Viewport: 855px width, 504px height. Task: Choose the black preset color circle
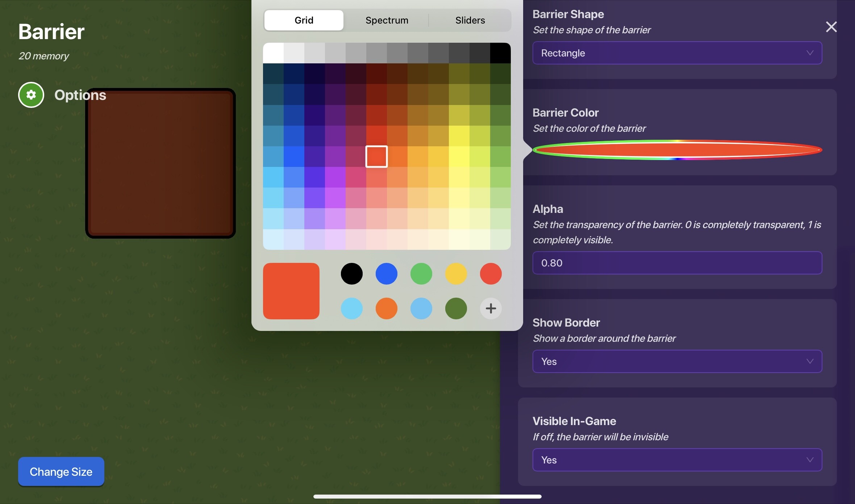[x=351, y=274]
